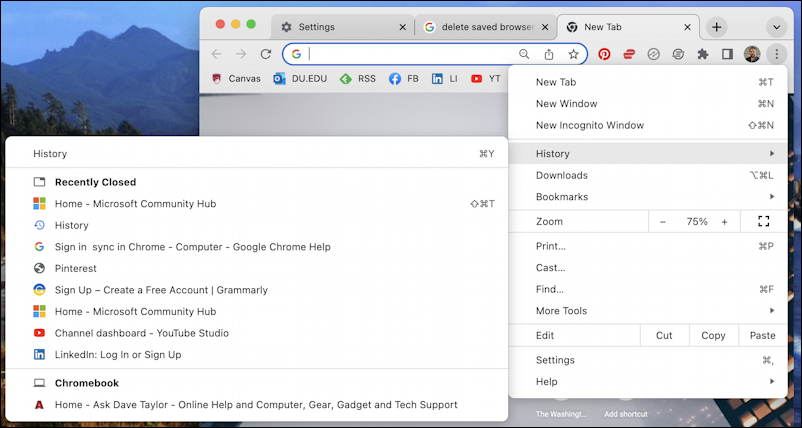Open the Extensions puzzle piece icon
Screen dimensions: 802x428
tap(703, 54)
